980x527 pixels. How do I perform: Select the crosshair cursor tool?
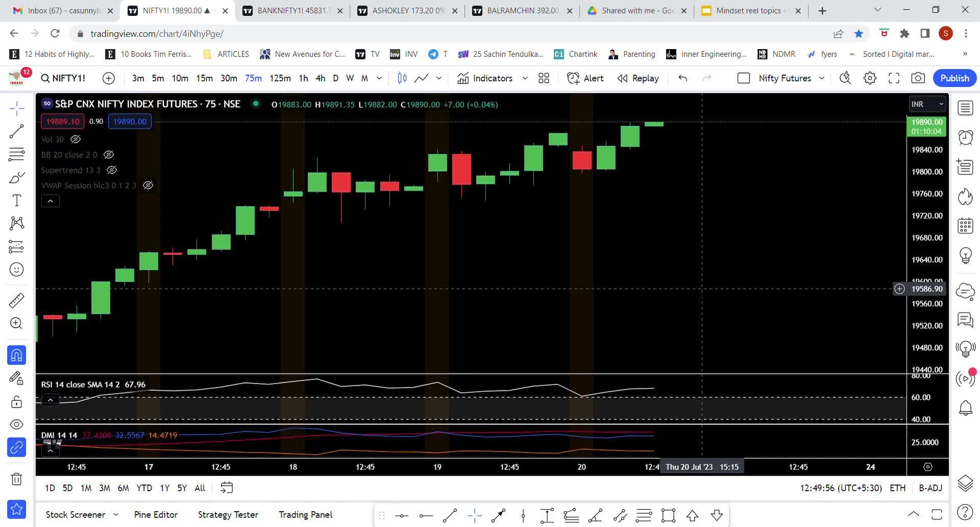click(x=17, y=108)
